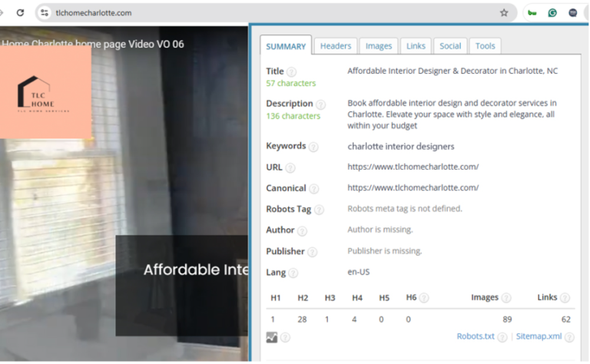Open the green 'bw' extension icon
Screen dimensions: 590x364
pos(532,13)
